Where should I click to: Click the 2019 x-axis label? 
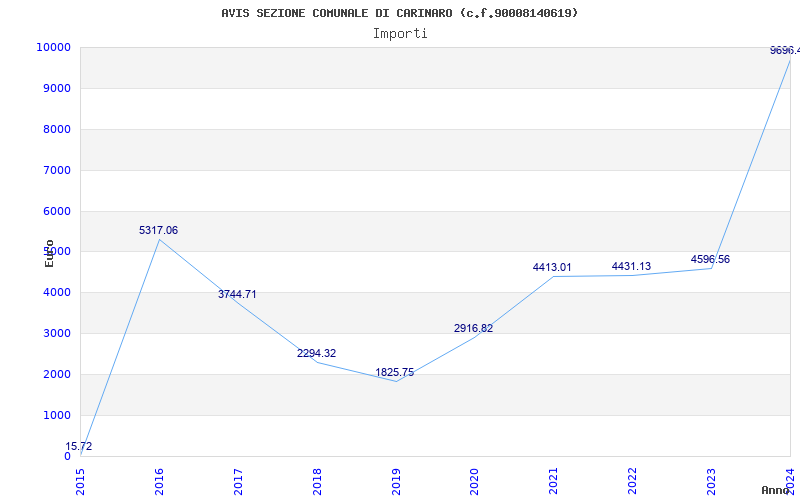pos(396,481)
